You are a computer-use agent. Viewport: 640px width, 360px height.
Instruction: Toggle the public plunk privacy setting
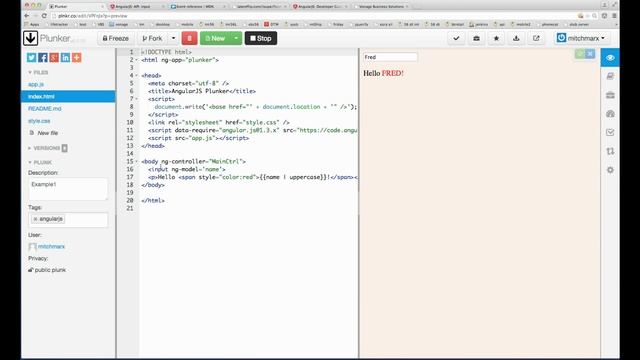click(47, 270)
